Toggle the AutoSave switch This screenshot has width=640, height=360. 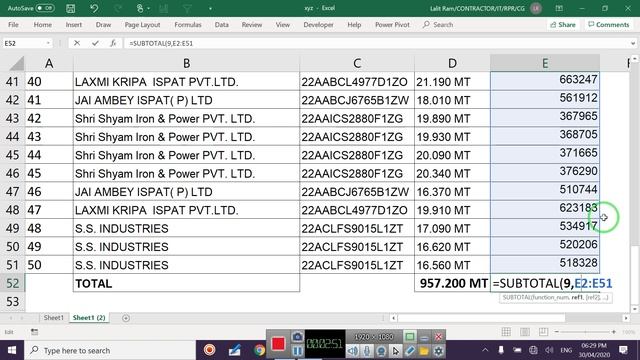coord(45,8)
